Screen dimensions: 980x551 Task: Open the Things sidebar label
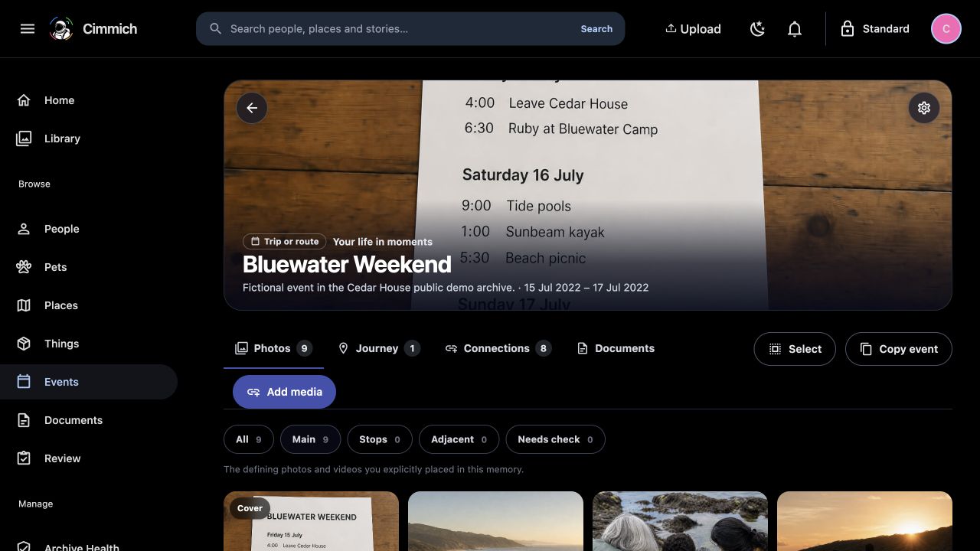[61, 344]
